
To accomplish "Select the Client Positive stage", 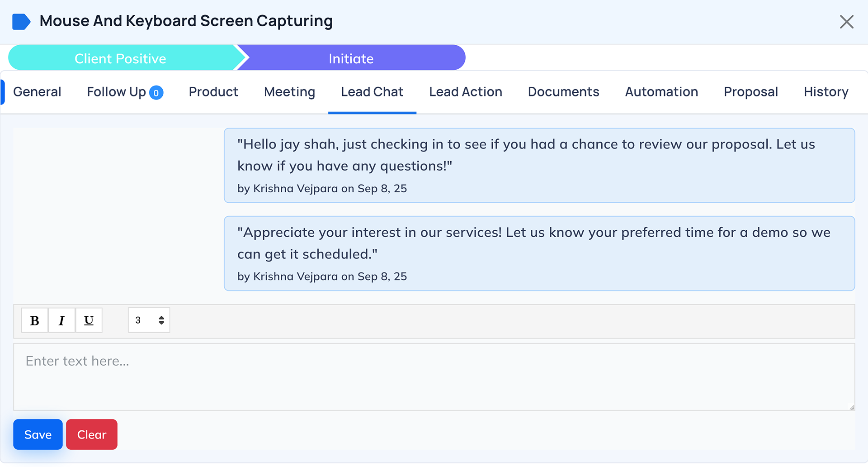I will point(120,58).
